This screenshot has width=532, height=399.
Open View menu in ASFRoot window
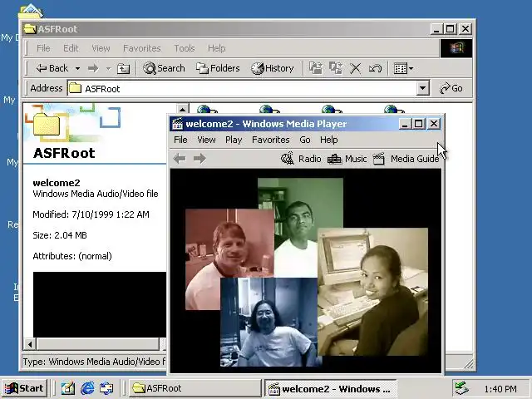point(101,48)
